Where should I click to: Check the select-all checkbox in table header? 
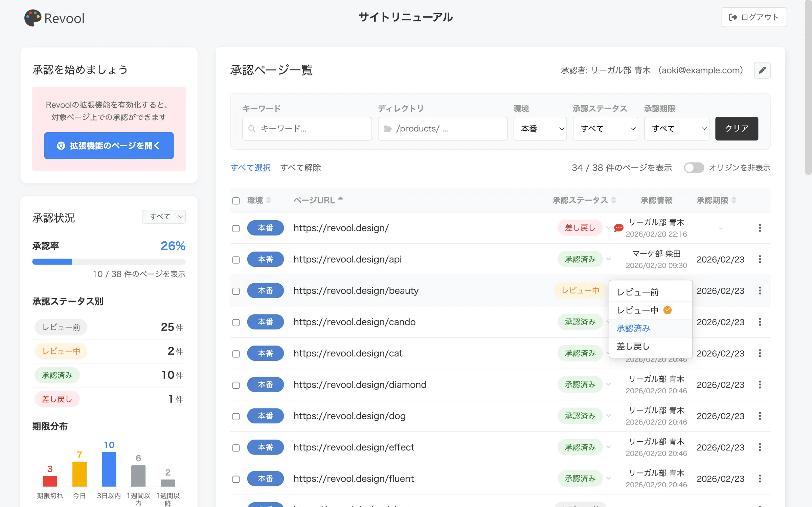tap(236, 200)
